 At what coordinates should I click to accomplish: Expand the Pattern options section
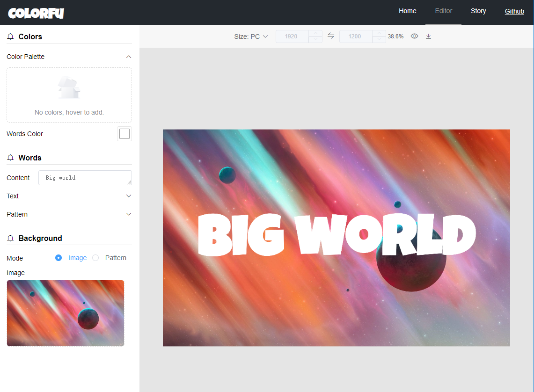click(x=69, y=214)
